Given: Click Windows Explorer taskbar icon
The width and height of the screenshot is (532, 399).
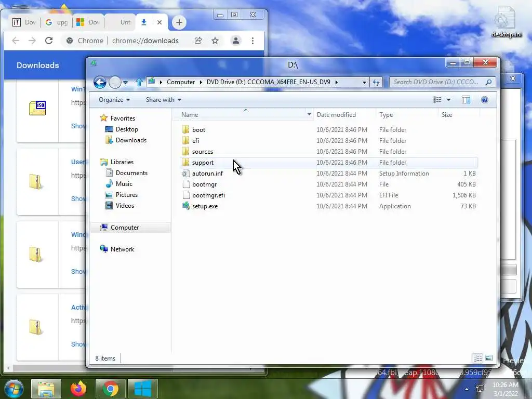Looking at the screenshot, I should (46, 389).
